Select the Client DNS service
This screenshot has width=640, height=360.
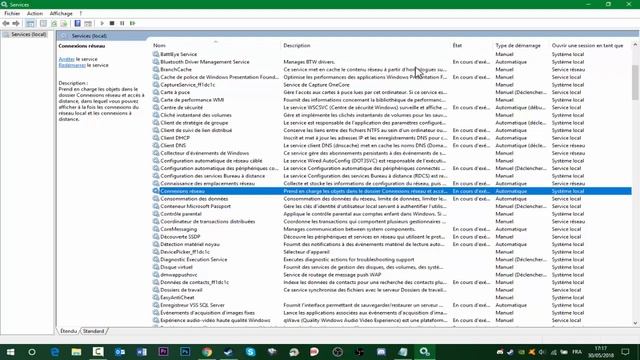tap(392, 145)
